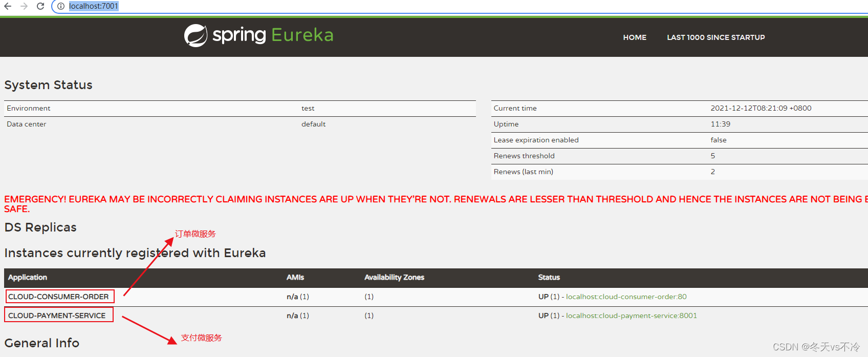
Task: Select UP (1) status in CLOUD-PAYMENT-SERVICE row
Action: coord(549,316)
